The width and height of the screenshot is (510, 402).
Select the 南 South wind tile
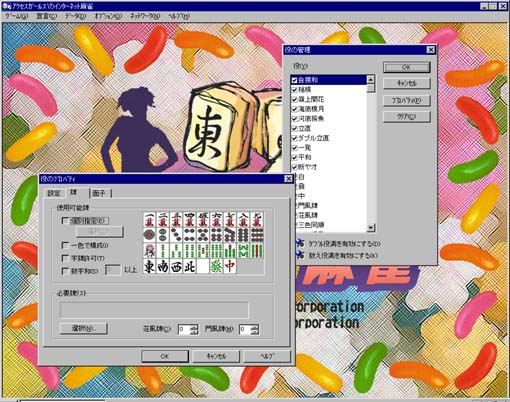[163, 266]
